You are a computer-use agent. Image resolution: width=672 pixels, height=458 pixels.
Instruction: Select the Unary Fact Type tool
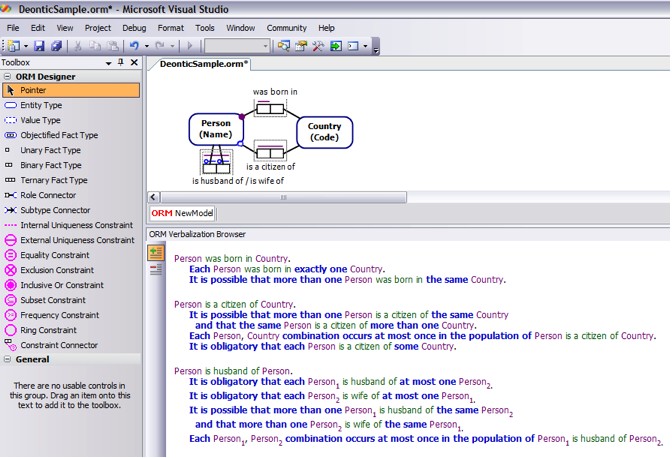point(71,150)
